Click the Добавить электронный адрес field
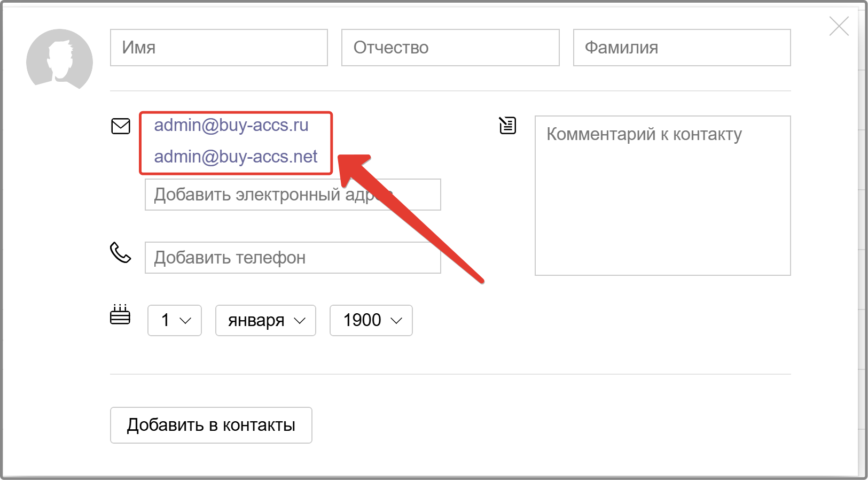Image resolution: width=868 pixels, height=480 pixels. tap(293, 195)
